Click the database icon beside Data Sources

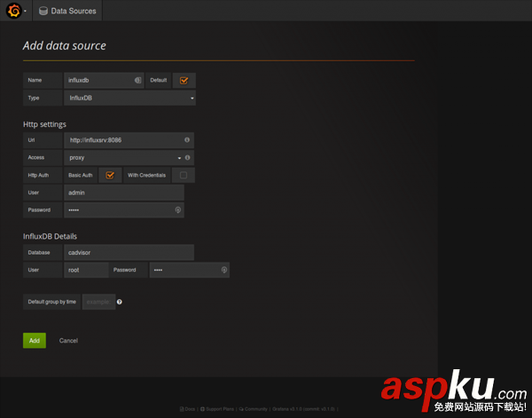click(43, 12)
